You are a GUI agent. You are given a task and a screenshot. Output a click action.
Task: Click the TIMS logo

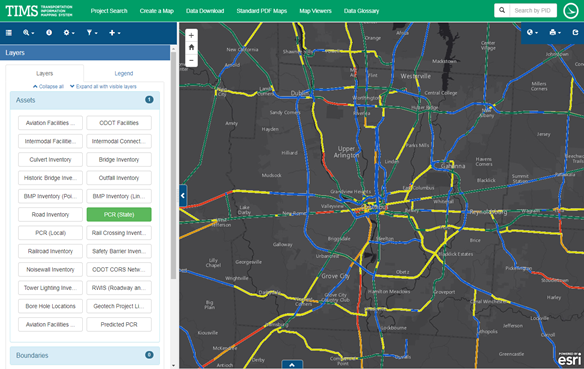pyautogui.click(x=39, y=11)
